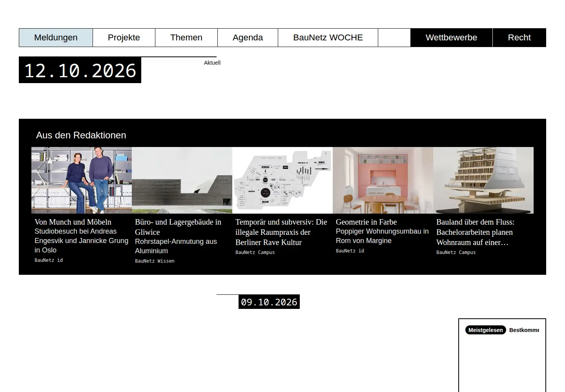Screen dimensions: 565x392
Task: Switch to the Bestkommentiert tab
Action: pyautogui.click(x=524, y=330)
